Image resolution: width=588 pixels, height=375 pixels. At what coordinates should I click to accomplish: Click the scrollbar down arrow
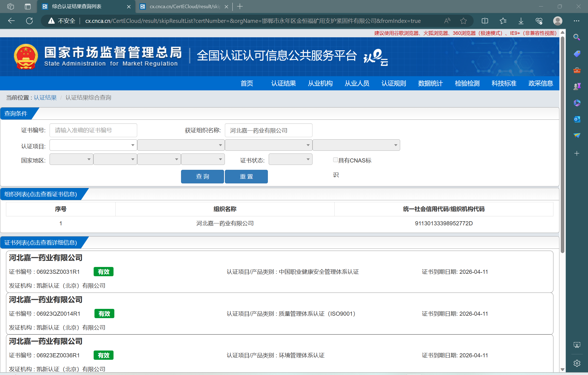tap(562, 369)
